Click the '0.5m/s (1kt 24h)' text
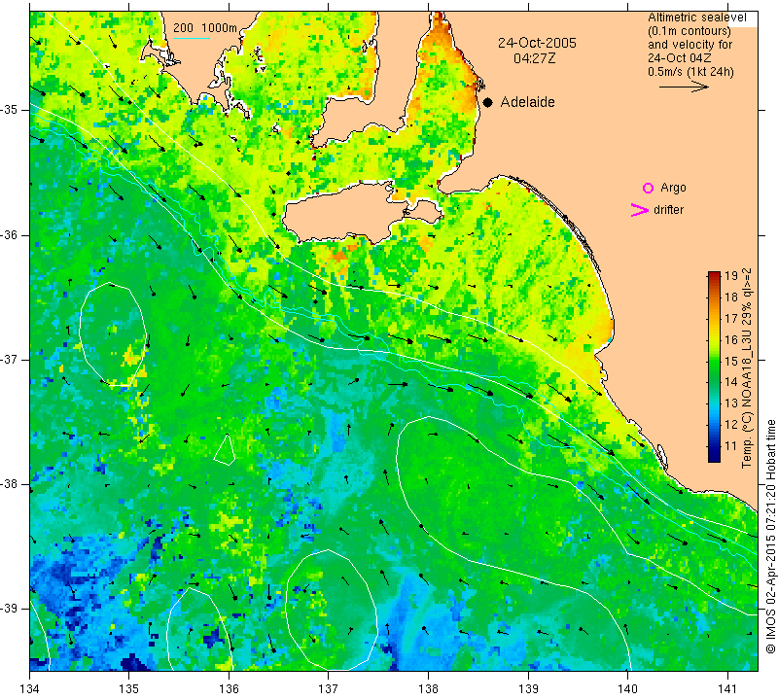778x700 pixels. [690, 72]
